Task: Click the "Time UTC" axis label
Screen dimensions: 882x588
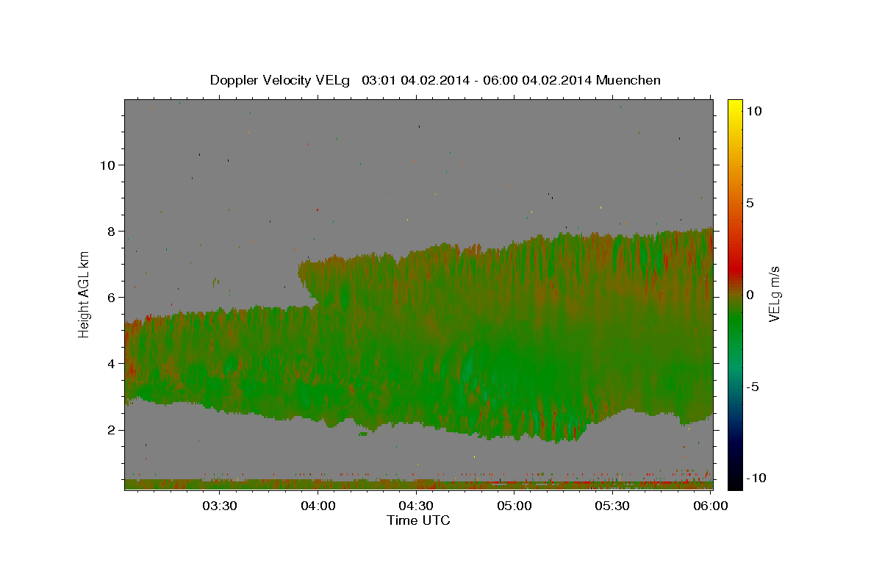Action: [418, 520]
